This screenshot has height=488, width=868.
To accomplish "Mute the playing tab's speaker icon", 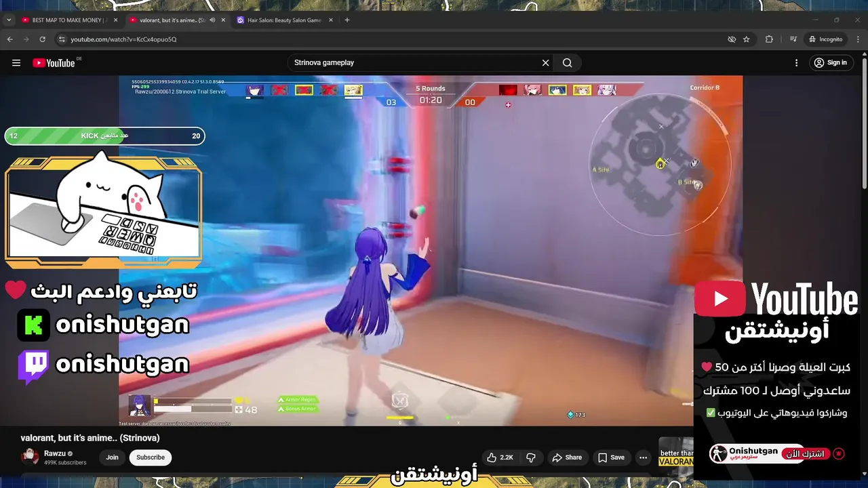I will [212, 20].
